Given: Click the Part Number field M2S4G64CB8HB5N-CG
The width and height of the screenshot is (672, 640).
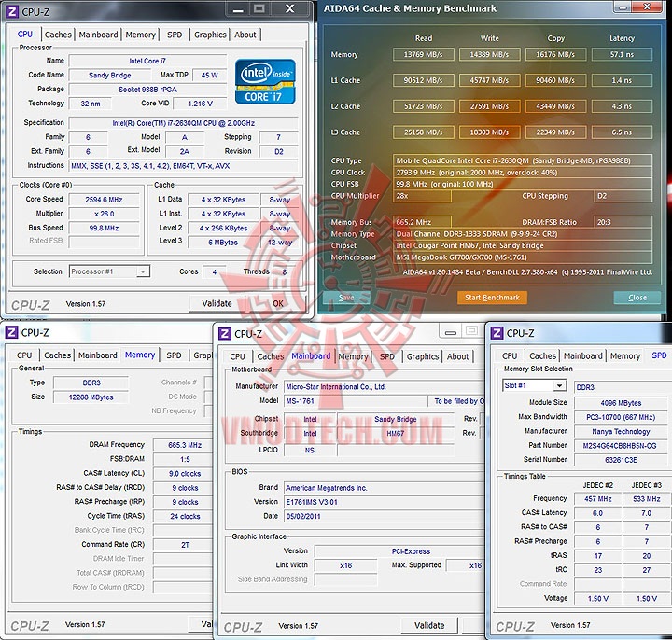Looking at the screenshot, I should pyautogui.click(x=621, y=446).
